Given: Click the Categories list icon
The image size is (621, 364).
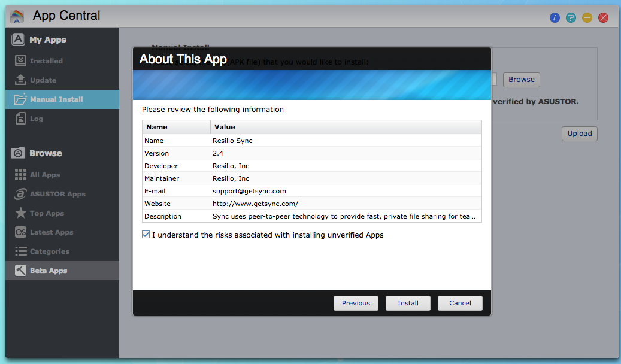Looking at the screenshot, I should point(20,251).
